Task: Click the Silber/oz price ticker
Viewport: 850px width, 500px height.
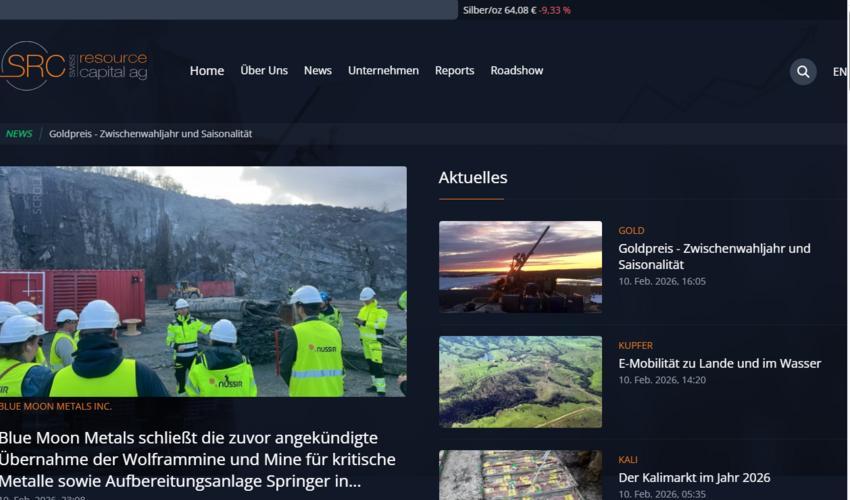Action: click(x=516, y=10)
